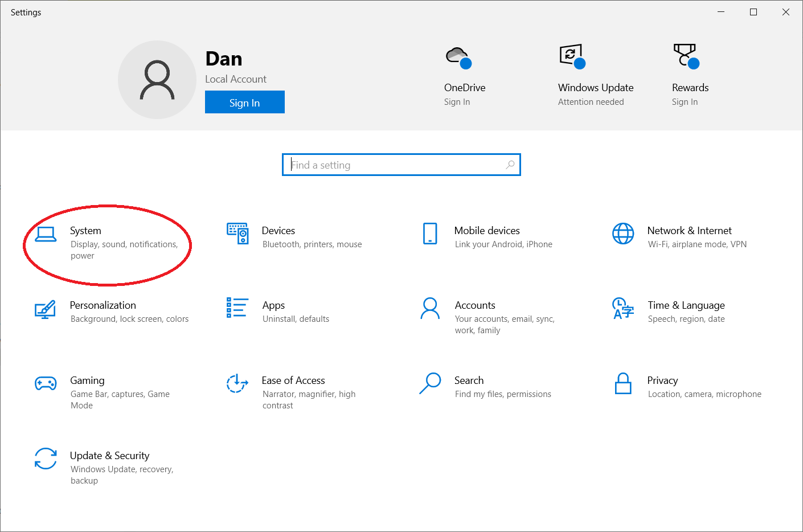Open the Gaming controller icon
This screenshot has width=803, height=532.
coord(46,384)
